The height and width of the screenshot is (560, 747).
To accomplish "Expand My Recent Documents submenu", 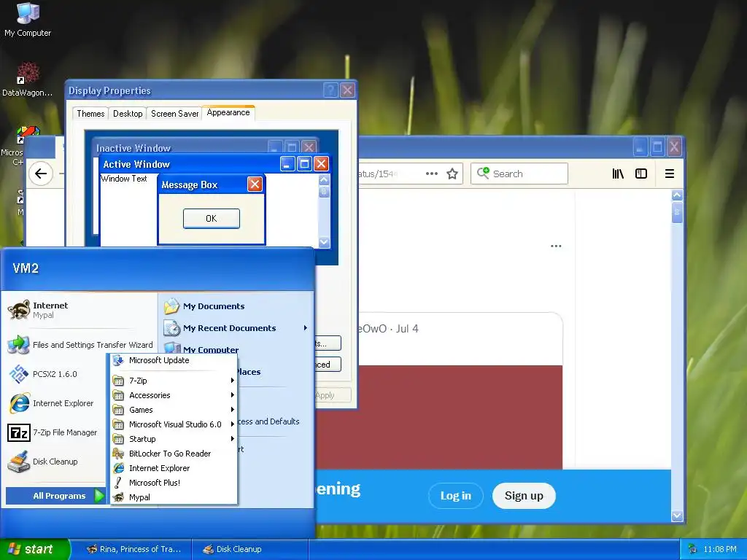I will coord(236,328).
